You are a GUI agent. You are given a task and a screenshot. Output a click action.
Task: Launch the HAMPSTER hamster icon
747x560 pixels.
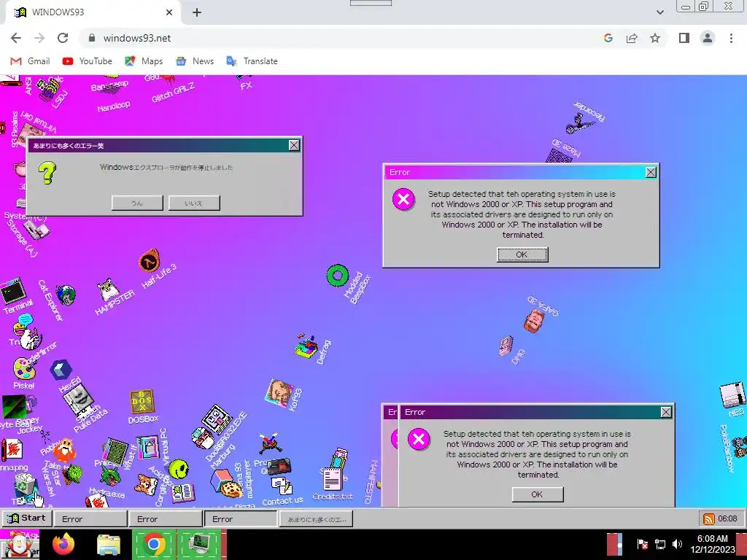click(x=109, y=289)
